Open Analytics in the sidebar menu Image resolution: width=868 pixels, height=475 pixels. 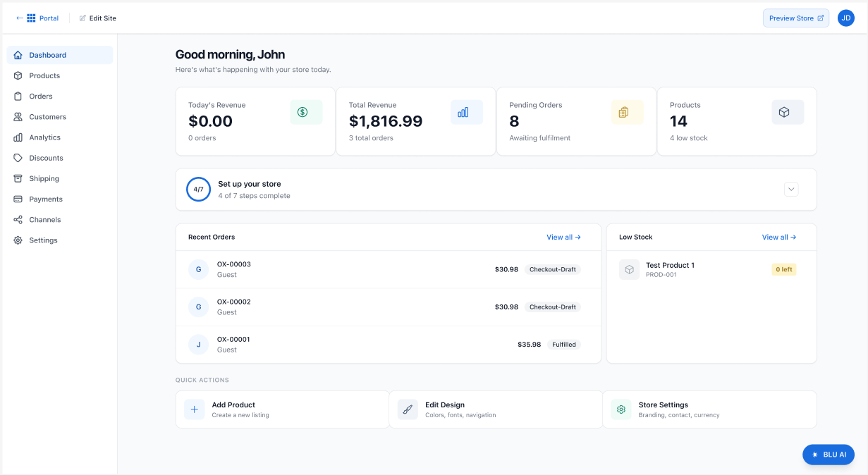[x=60, y=137]
